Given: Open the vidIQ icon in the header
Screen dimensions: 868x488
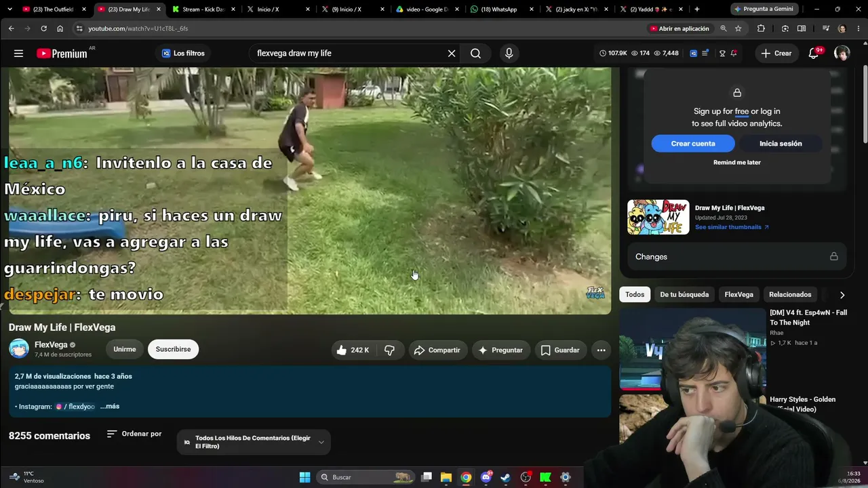Looking at the screenshot, I should 693,54.
